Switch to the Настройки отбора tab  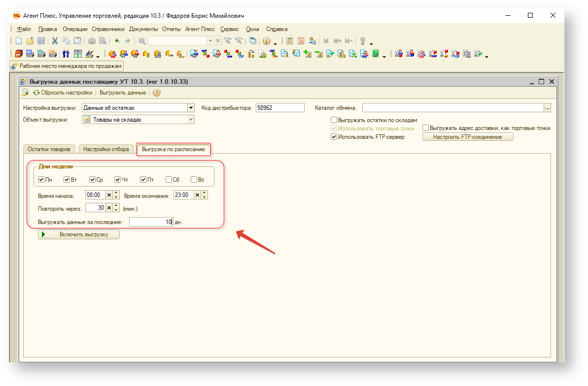[x=106, y=149]
